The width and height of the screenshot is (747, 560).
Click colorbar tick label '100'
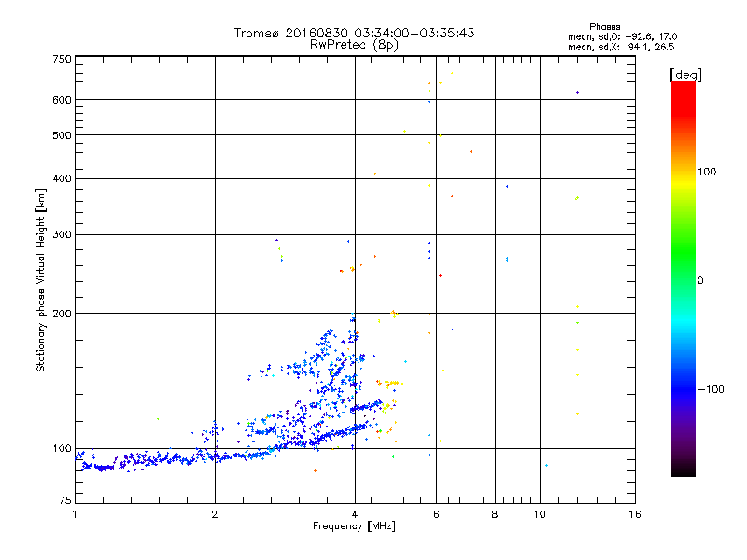[707, 172]
